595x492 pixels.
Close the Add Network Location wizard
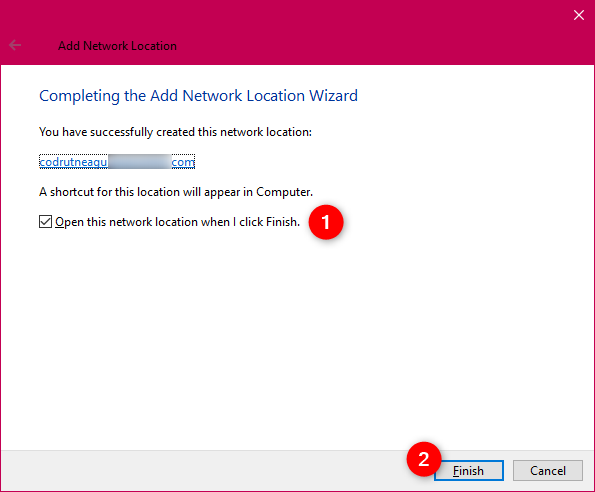(x=579, y=15)
